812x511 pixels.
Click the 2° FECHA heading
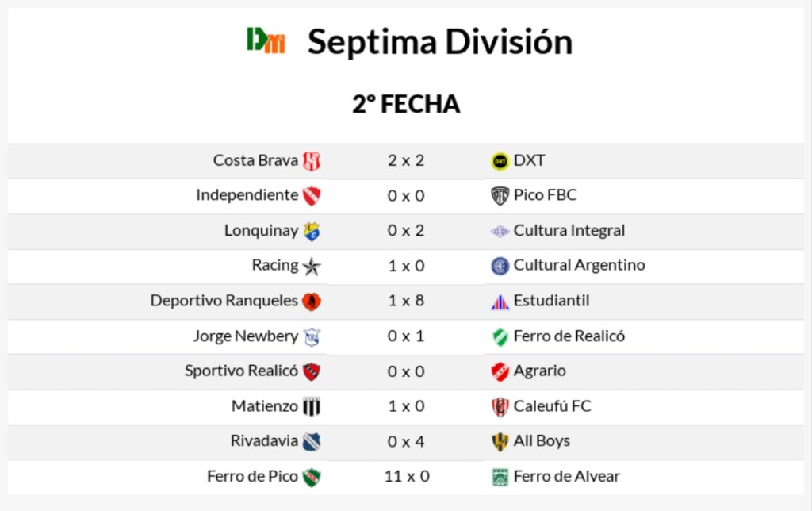[x=406, y=104]
